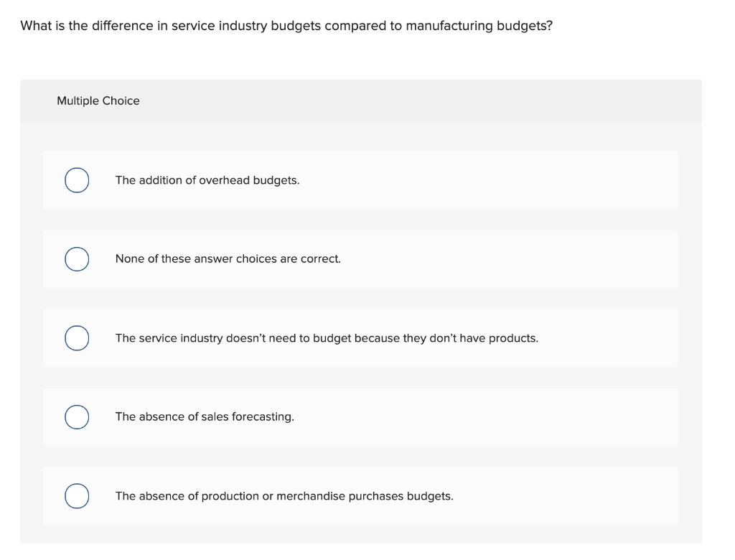Select the radio button for absence of sales forecasting
The width and height of the screenshot is (735, 560).
click(x=77, y=417)
